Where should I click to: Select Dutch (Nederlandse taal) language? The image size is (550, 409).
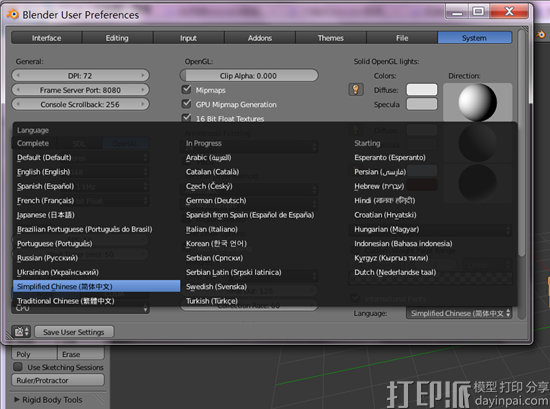click(433, 272)
